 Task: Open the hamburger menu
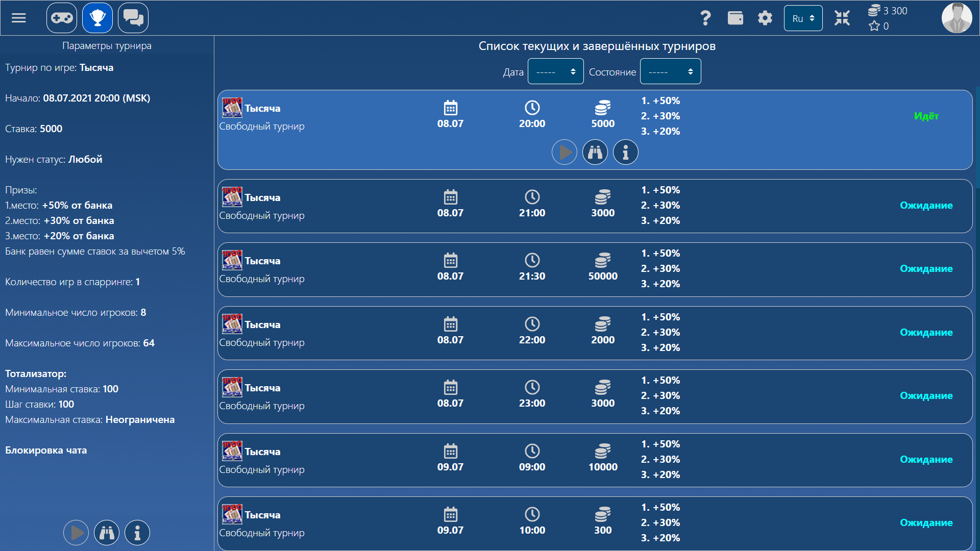(x=18, y=18)
